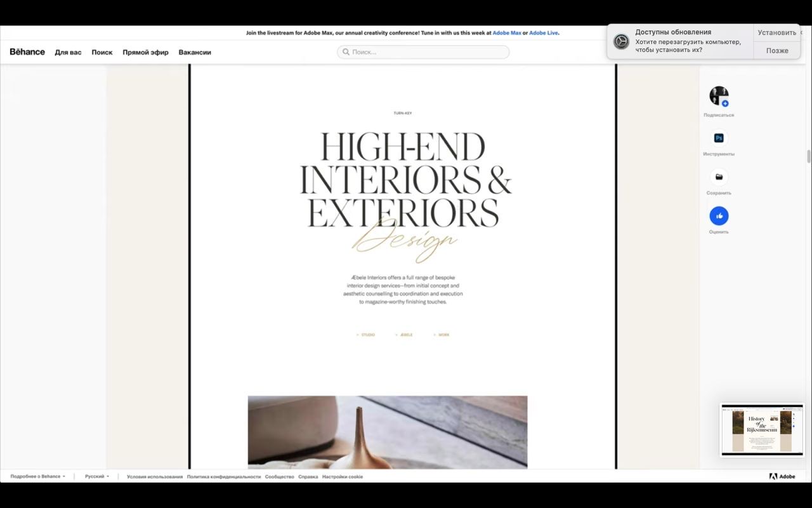Open 'Справка' footer link
This screenshot has height=508, width=812.
point(308,476)
